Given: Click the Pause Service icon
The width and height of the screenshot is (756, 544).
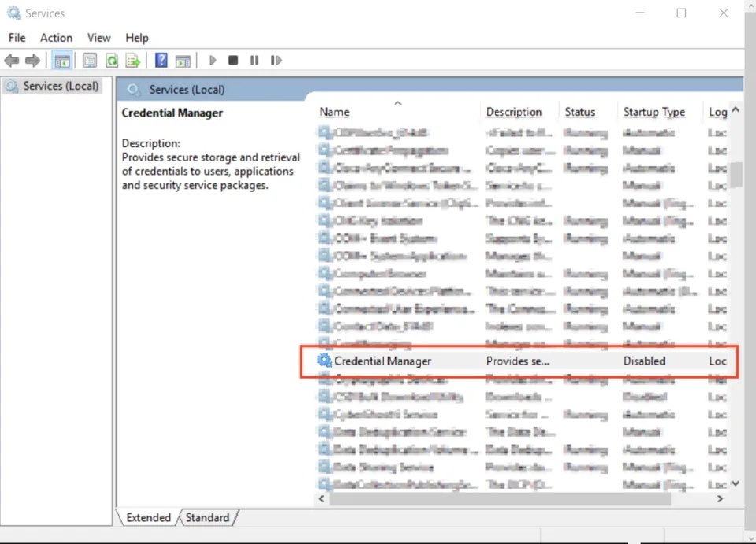Looking at the screenshot, I should click(x=254, y=61).
